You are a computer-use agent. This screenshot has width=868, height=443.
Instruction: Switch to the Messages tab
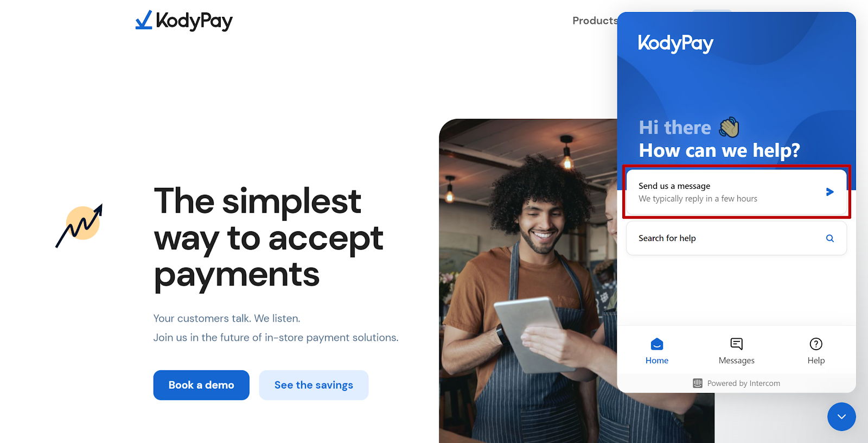pyautogui.click(x=736, y=351)
